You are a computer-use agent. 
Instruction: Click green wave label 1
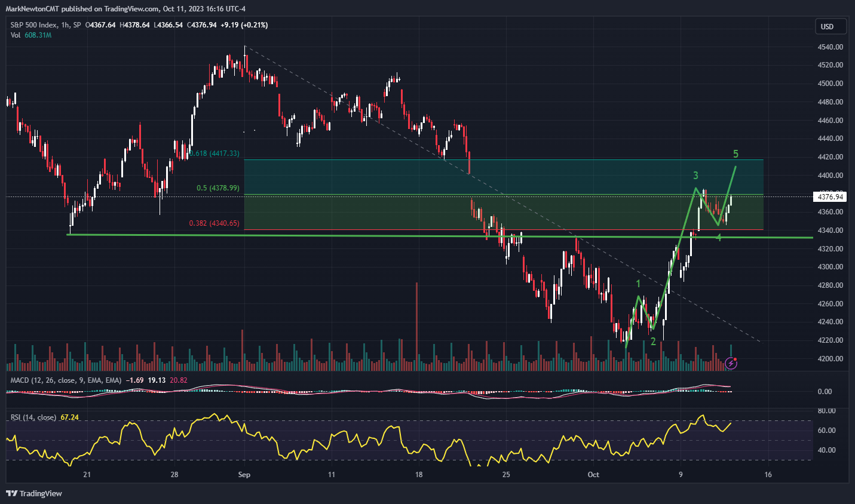pos(638,284)
